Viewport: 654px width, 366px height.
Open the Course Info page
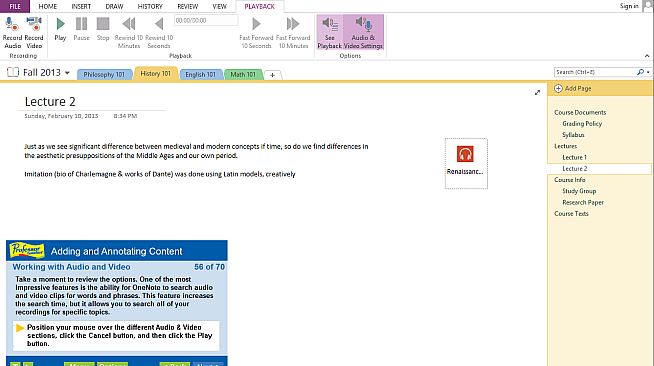coord(570,180)
